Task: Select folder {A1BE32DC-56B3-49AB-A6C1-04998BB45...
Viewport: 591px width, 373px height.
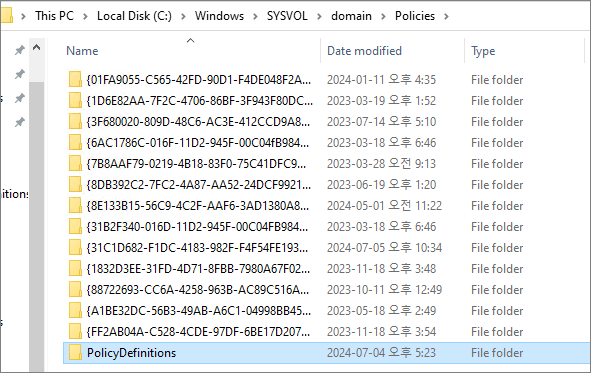Action: [199, 311]
